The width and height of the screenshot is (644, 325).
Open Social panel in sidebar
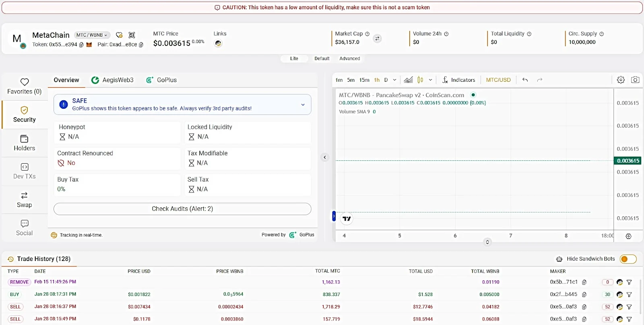pyautogui.click(x=25, y=228)
